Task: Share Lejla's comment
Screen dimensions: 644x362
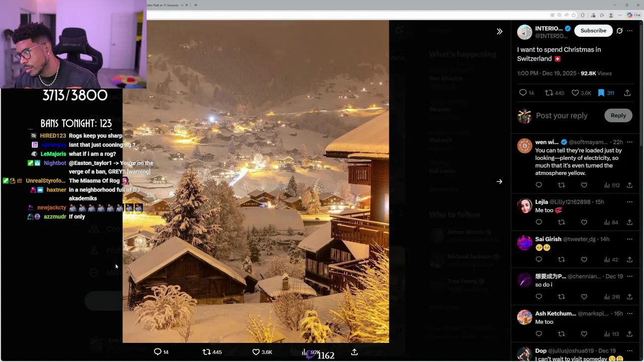Action: click(x=629, y=222)
